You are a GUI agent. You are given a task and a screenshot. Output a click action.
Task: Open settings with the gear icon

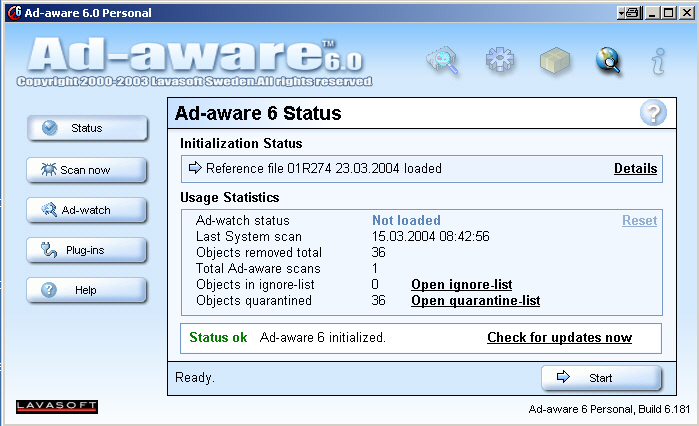click(x=499, y=59)
